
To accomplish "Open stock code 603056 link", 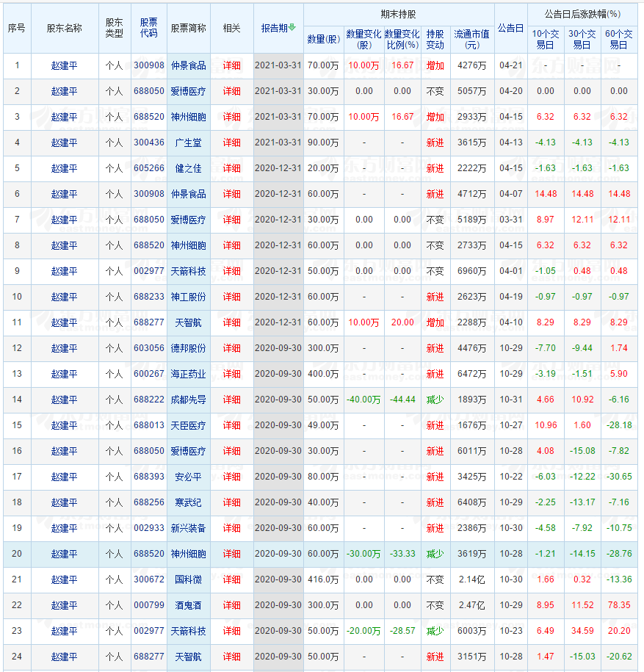I will pyautogui.click(x=148, y=348).
